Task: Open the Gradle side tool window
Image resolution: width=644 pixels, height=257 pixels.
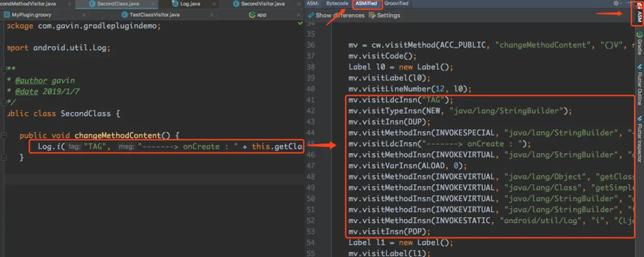Action: (x=639, y=44)
